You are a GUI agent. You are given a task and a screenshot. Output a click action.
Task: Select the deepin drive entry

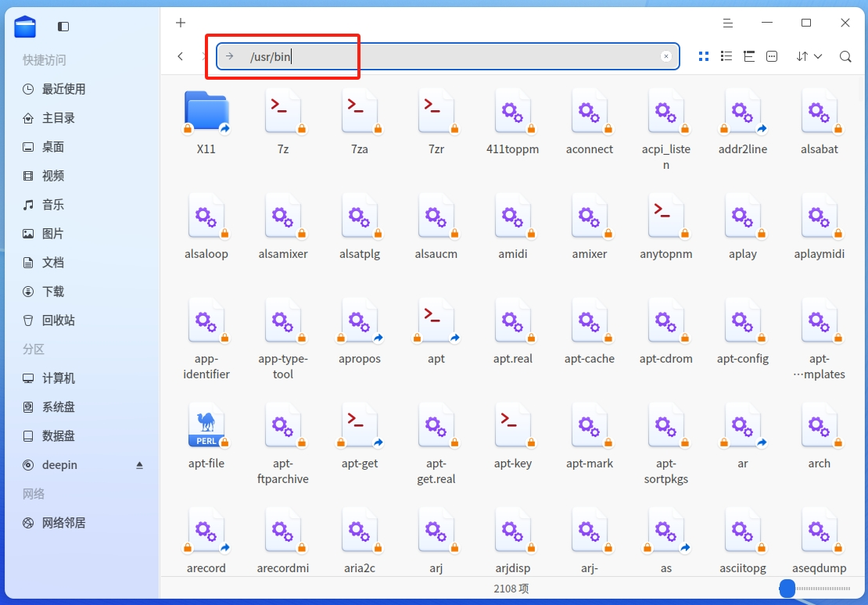pyautogui.click(x=82, y=465)
